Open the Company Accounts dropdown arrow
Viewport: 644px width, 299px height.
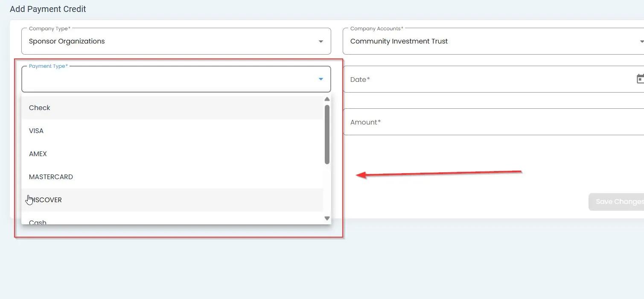pos(641,41)
